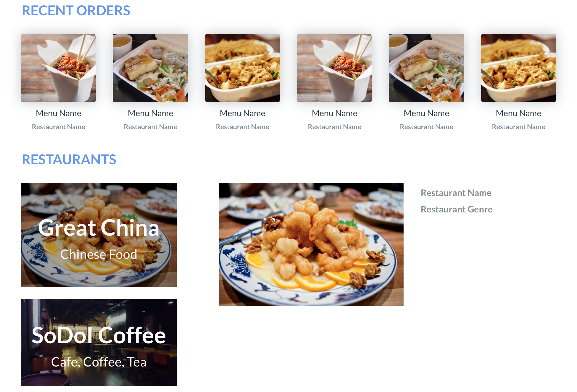This screenshot has width=577, height=392.
Task: Click the Restaurant Name detail text
Action: (456, 193)
